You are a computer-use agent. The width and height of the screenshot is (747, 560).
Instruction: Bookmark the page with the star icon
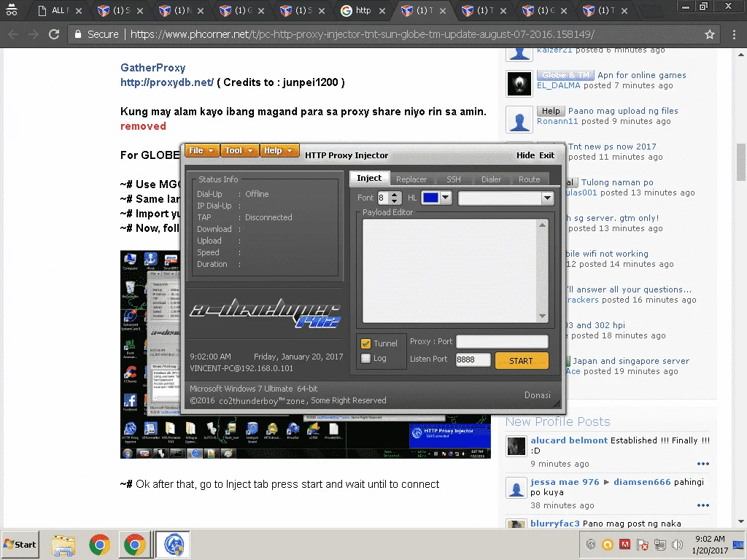710,34
